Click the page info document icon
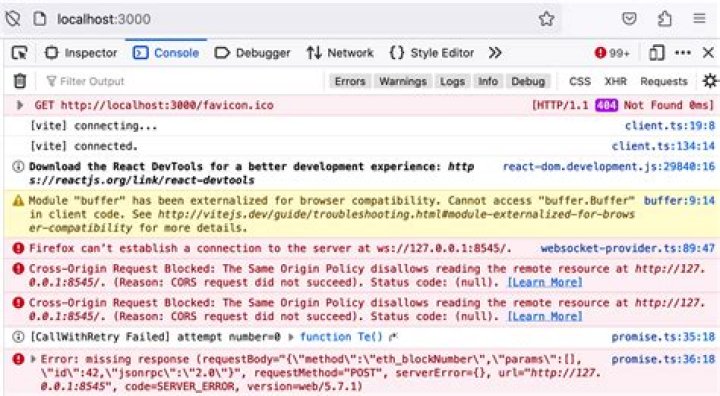The height and width of the screenshot is (396, 720). tap(40, 19)
